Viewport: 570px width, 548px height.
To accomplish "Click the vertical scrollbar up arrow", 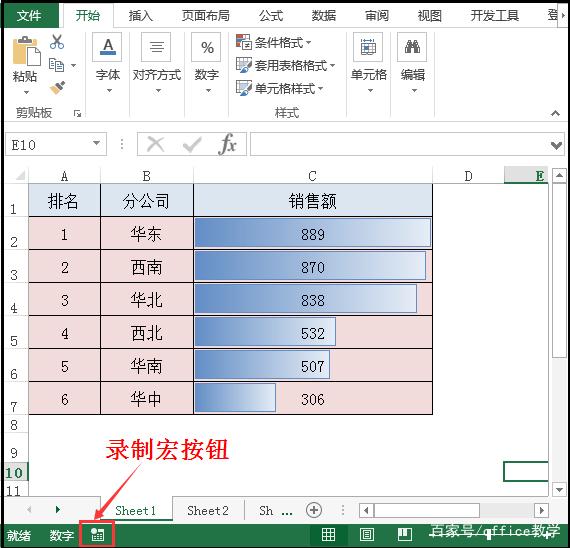I will [559, 176].
